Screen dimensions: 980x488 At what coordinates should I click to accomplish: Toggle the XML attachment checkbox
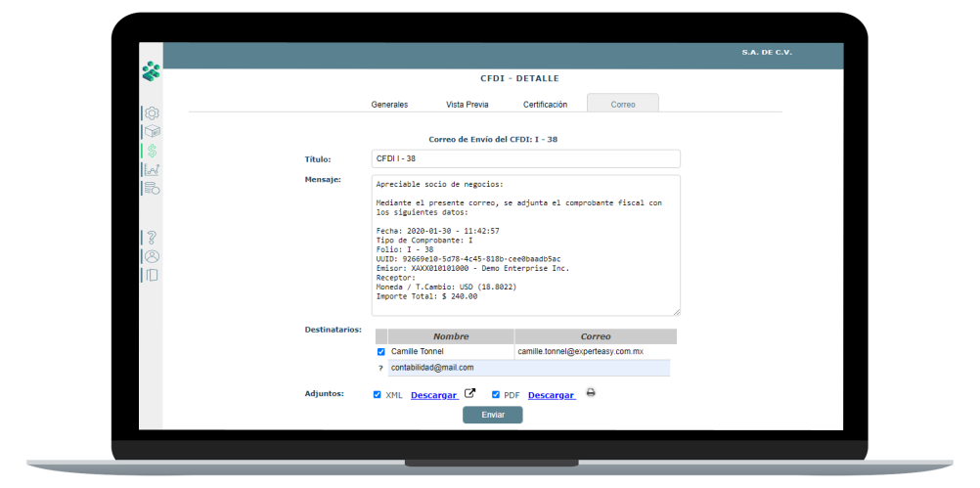pyautogui.click(x=378, y=395)
